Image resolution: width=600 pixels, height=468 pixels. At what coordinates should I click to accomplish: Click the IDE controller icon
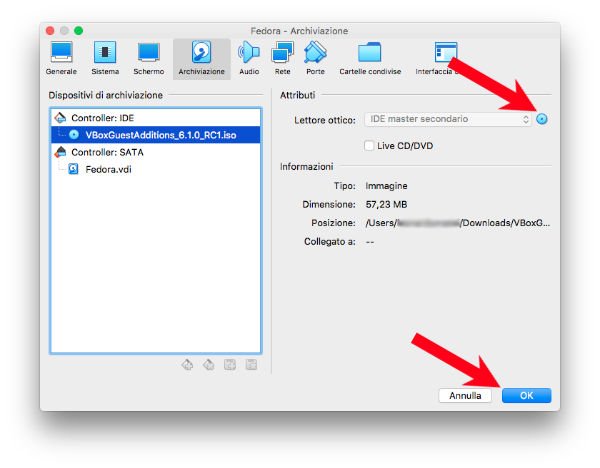[x=60, y=118]
